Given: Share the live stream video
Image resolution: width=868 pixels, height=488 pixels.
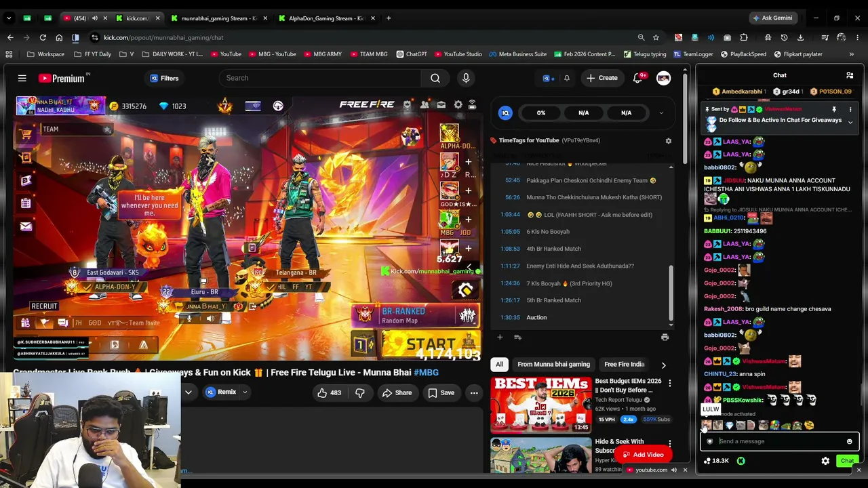Looking at the screenshot, I should [x=397, y=392].
